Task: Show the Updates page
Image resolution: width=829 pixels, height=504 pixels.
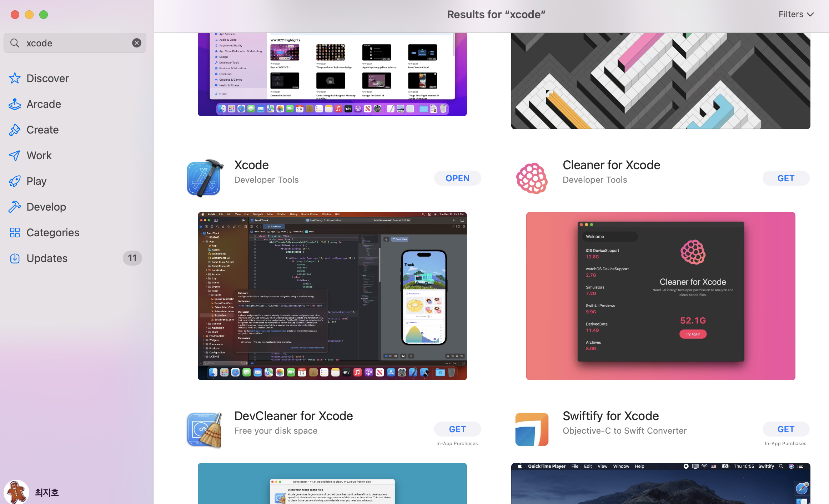Action: [x=47, y=258]
